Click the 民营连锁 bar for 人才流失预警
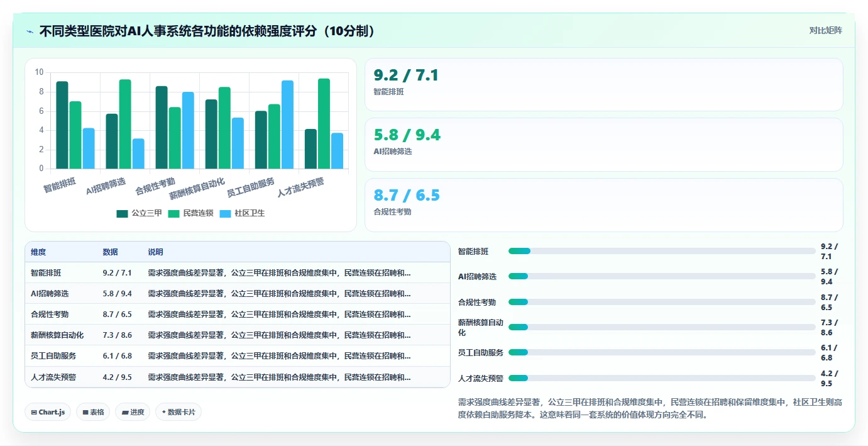Viewport: 868px width, 446px height. coord(324,123)
